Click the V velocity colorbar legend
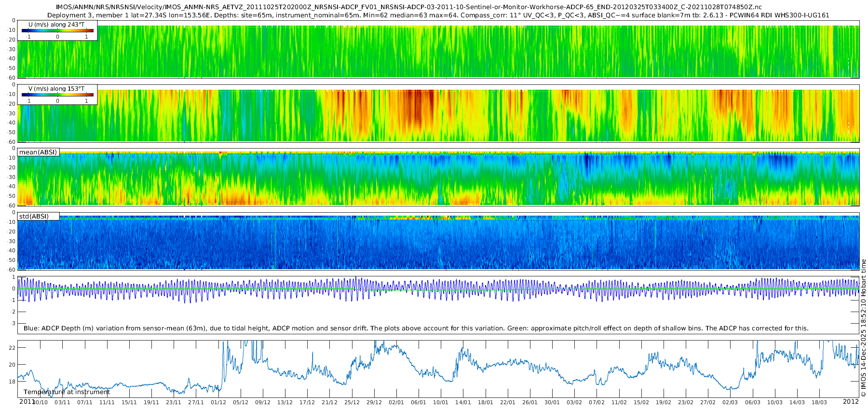The height and width of the screenshot is (410, 868). (57, 95)
